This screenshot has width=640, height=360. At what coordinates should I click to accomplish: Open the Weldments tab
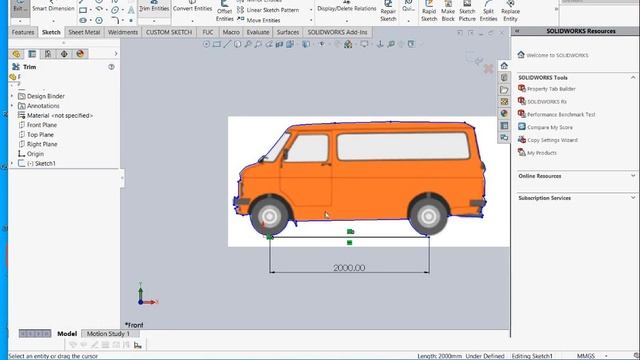[x=123, y=32]
